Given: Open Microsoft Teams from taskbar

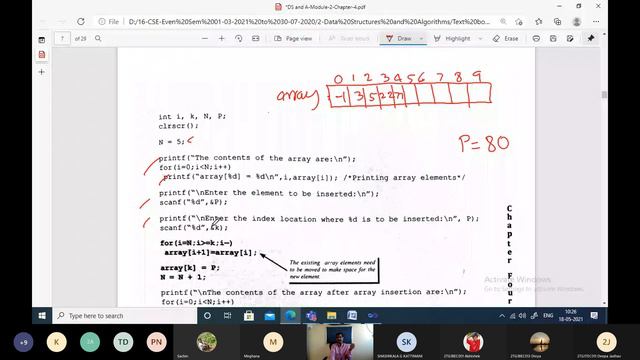Looking at the screenshot, I should [x=311, y=316].
